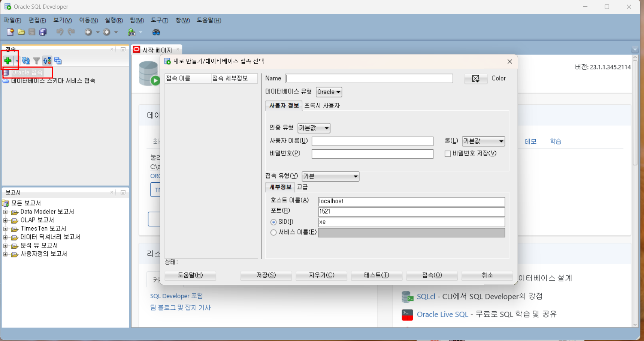The image size is (644, 341).
Task: Expand the OLAP 보고서 tree node
Action: coord(5,220)
